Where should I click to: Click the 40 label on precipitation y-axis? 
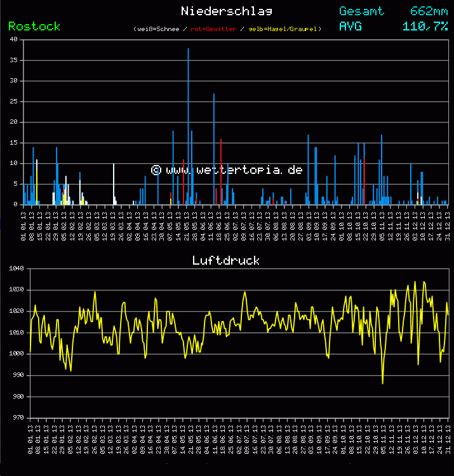coord(14,39)
